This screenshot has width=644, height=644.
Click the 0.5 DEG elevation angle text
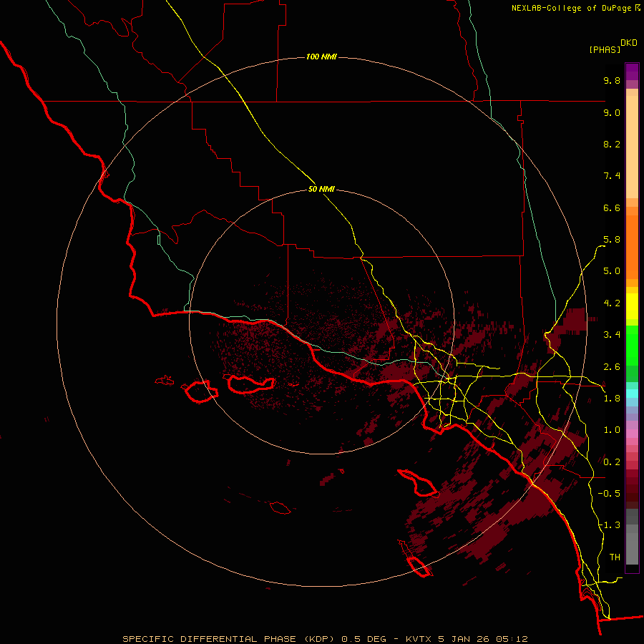click(364, 639)
